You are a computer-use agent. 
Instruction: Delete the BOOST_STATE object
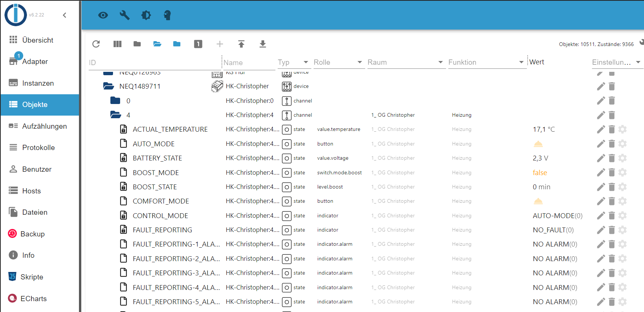[612, 187]
